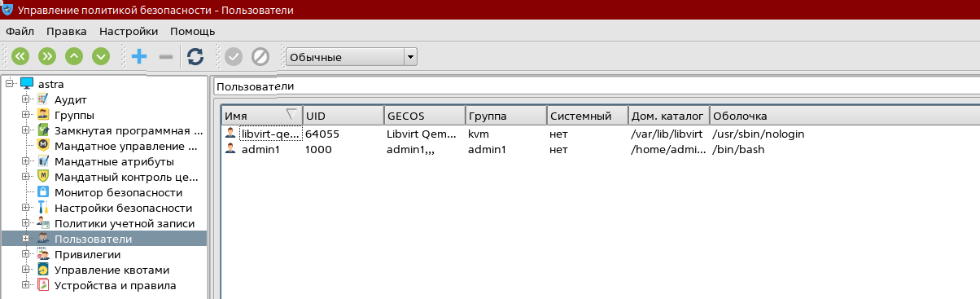The image size is (980, 299).
Task: Click the green double-left arrow toolbar icon
Action: [20, 56]
